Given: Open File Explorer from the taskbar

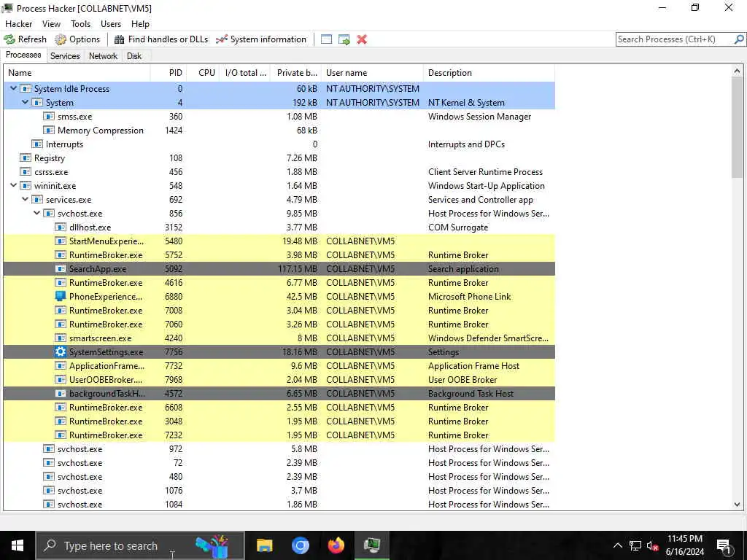Looking at the screenshot, I should (x=264, y=545).
